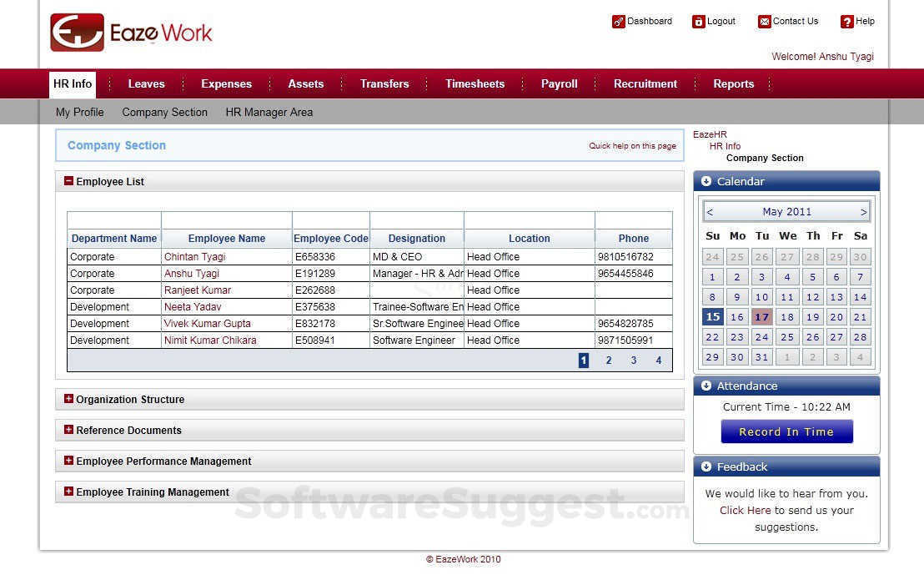Expand Employee Training Management section

[69, 491]
